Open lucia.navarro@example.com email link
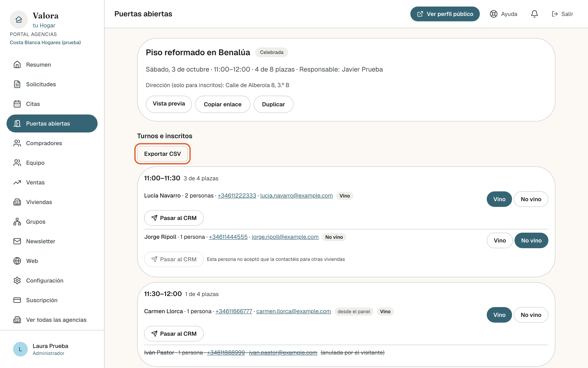 pos(296,196)
